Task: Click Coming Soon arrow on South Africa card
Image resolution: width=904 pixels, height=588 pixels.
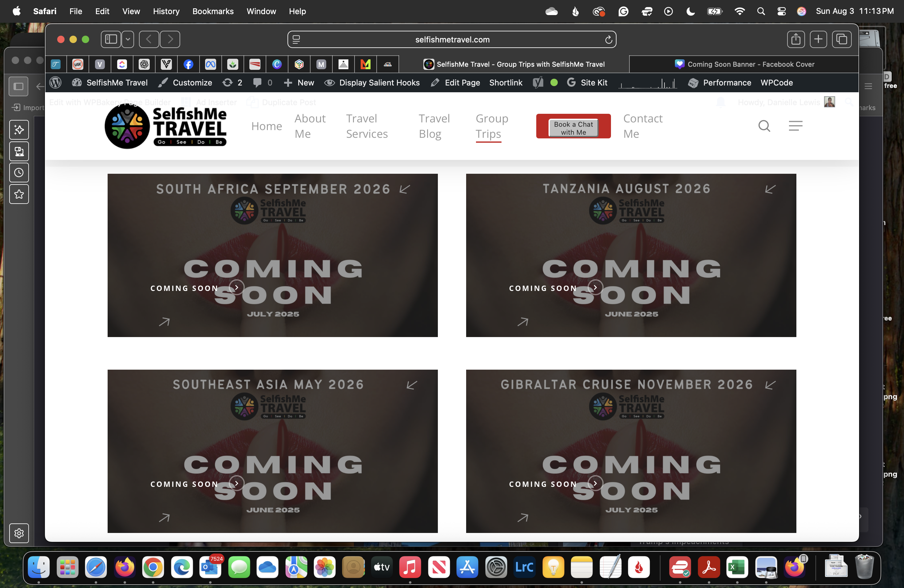Action: (x=236, y=288)
